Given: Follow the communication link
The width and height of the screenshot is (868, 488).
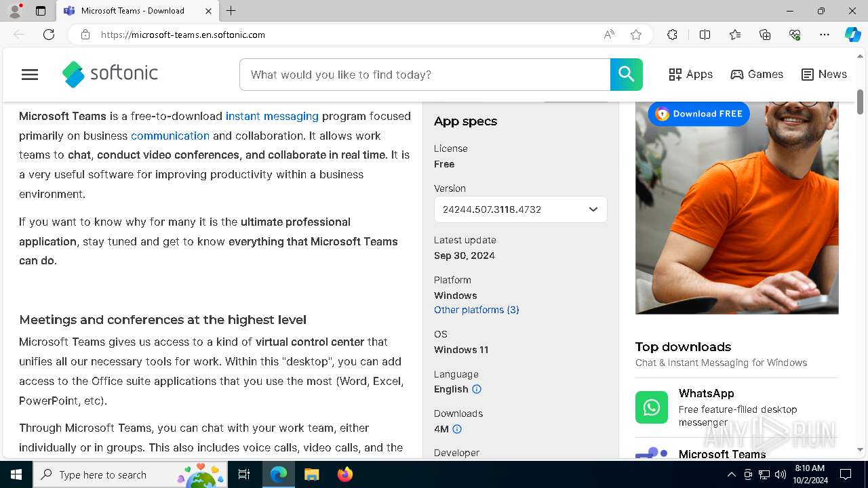Looking at the screenshot, I should pyautogui.click(x=170, y=136).
